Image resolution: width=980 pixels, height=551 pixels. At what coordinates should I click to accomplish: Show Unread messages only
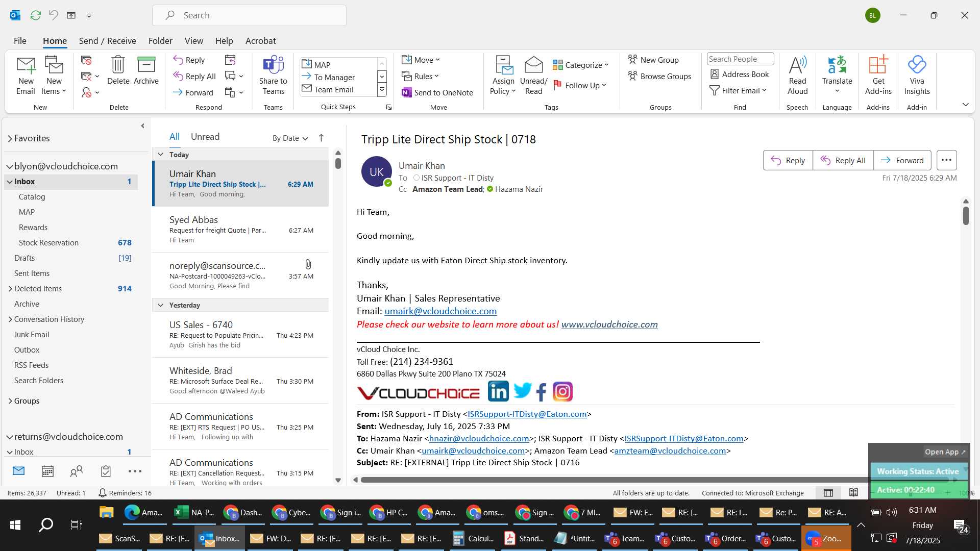(205, 136)
